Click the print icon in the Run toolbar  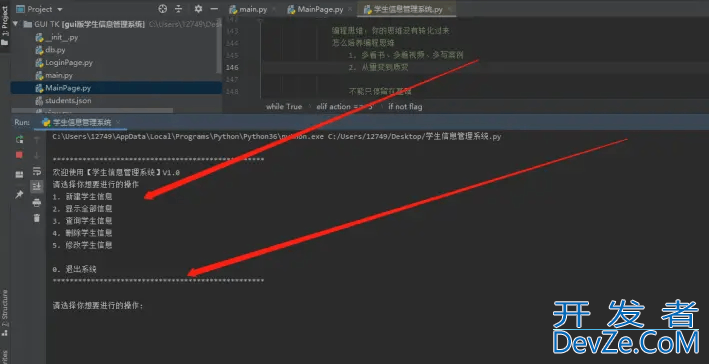(x=37, y=203)
